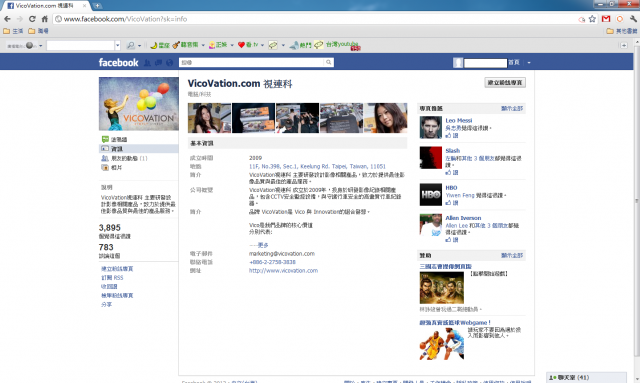Click http://www.vicovation.com website link
This screenshot has width=640, height=383.
click(283, 270)
